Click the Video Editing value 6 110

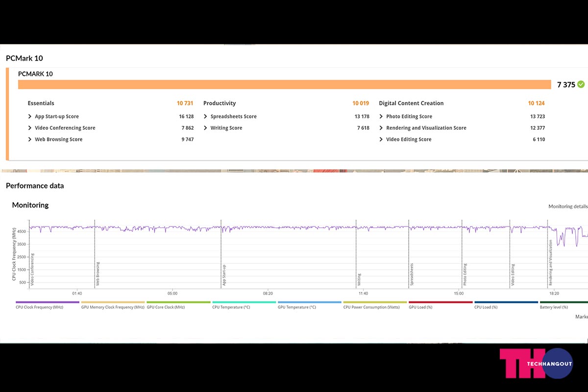click(x=538, y=139)
